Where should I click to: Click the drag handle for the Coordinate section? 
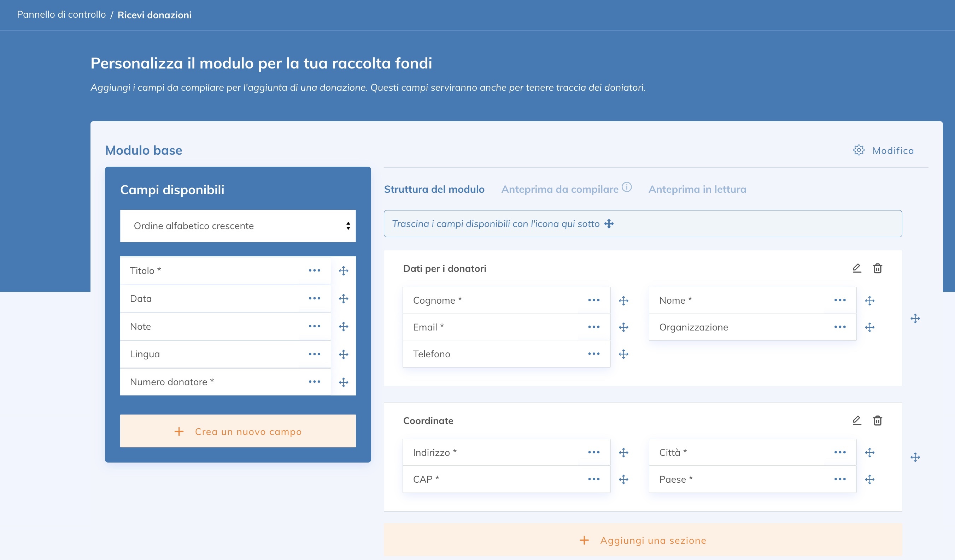915,457
